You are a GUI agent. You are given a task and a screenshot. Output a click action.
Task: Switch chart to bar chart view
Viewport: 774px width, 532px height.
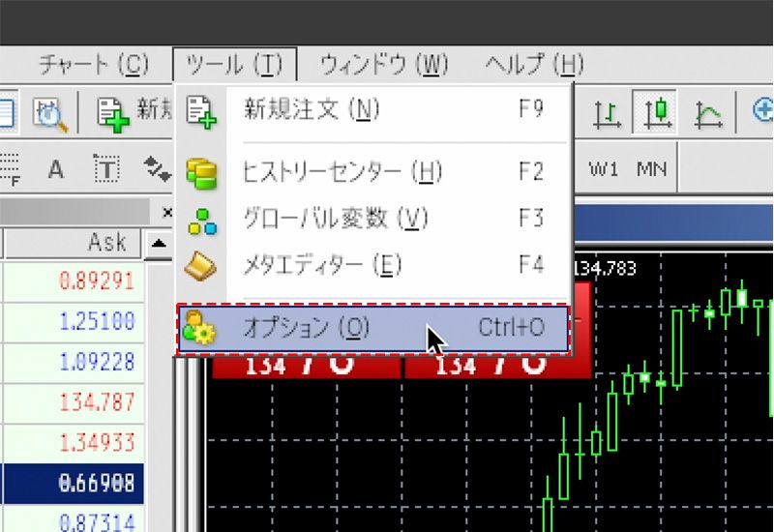point(607,113)
